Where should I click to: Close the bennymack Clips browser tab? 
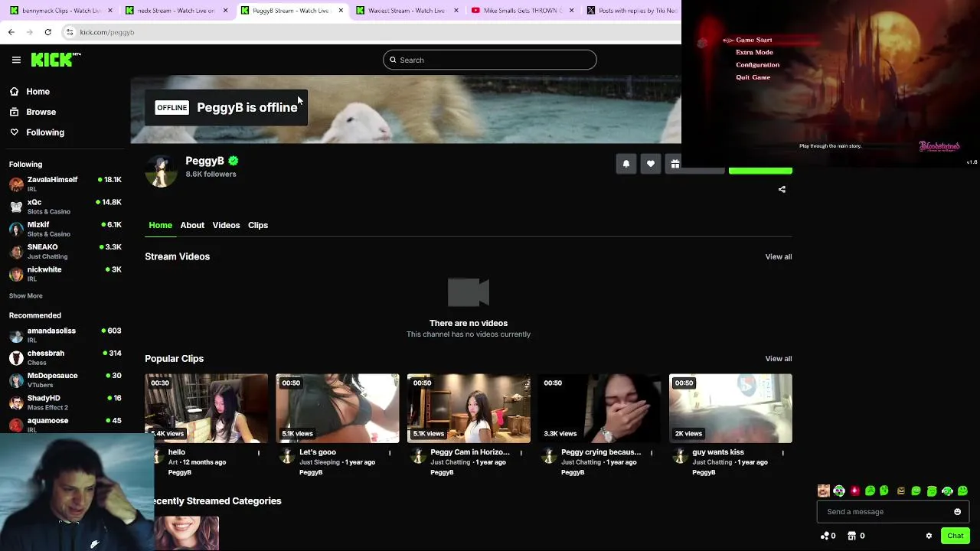click(x=110, y=11)
